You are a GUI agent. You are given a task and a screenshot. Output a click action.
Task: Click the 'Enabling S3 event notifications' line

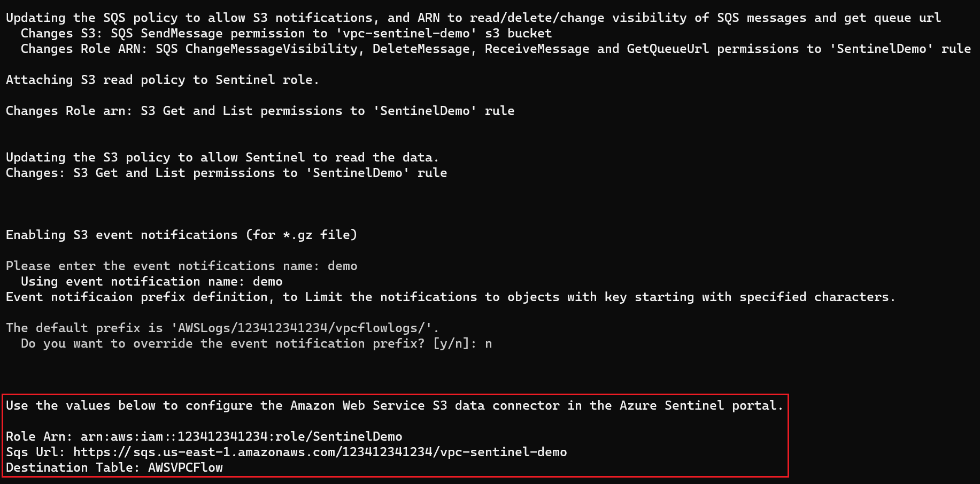181,235
